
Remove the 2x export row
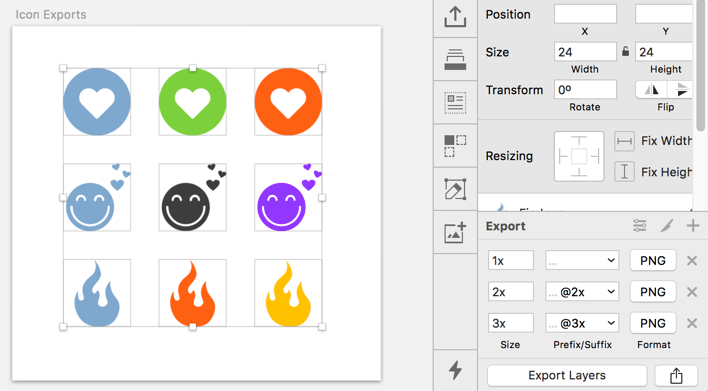[x=692, y=292]
